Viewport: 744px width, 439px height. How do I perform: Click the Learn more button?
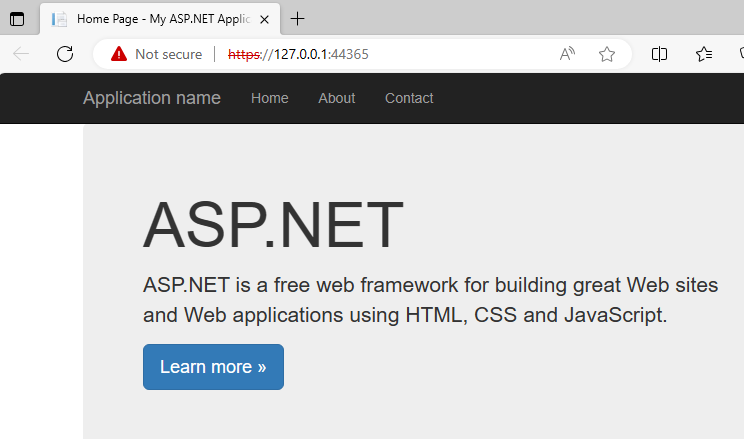click(214, 367)
